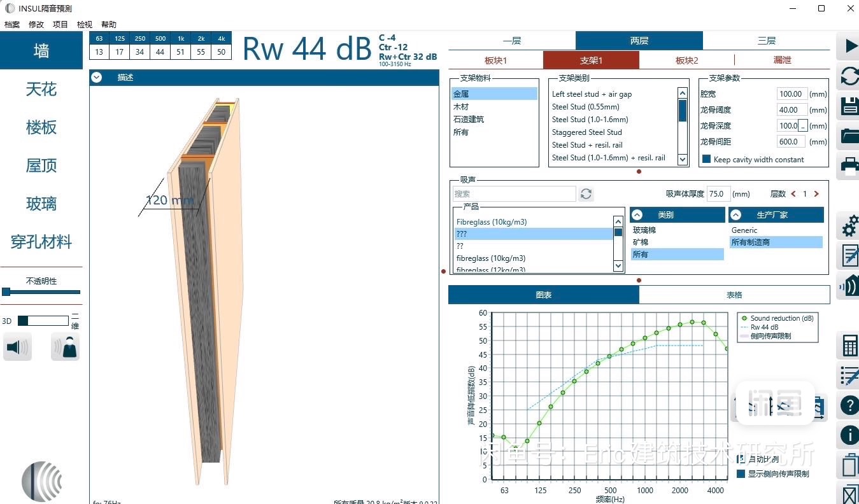Collapse the 生产厂家 list chevron
859x504 pixels.
[736, 215]
